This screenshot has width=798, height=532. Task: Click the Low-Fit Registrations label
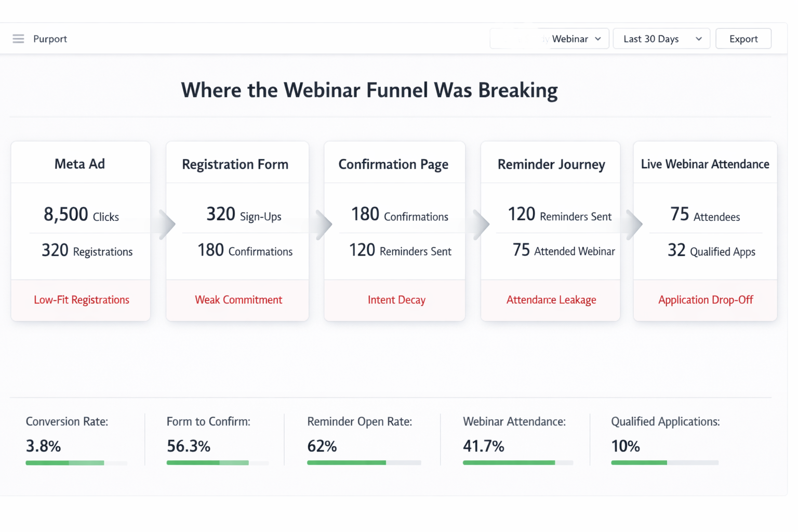click(x=82, y=300)
